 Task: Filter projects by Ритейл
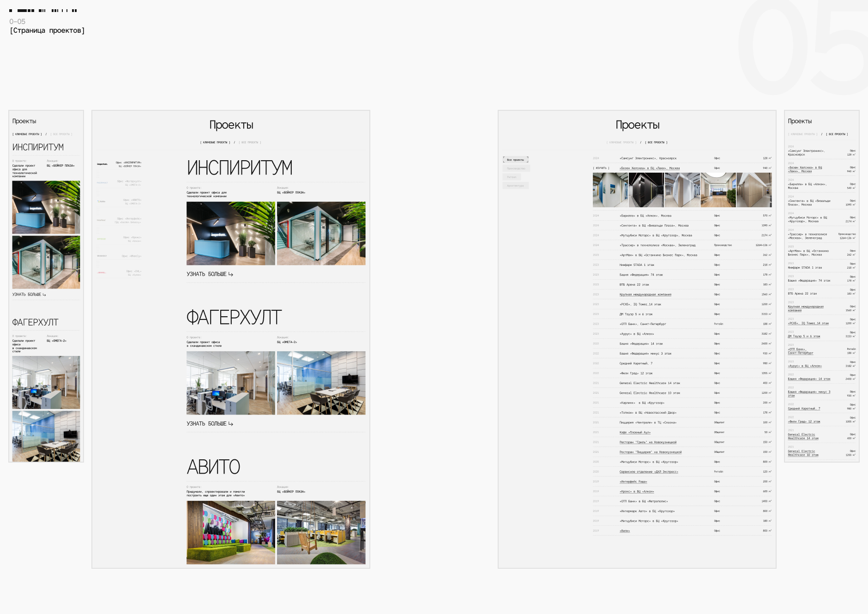[x=512, y=177]
